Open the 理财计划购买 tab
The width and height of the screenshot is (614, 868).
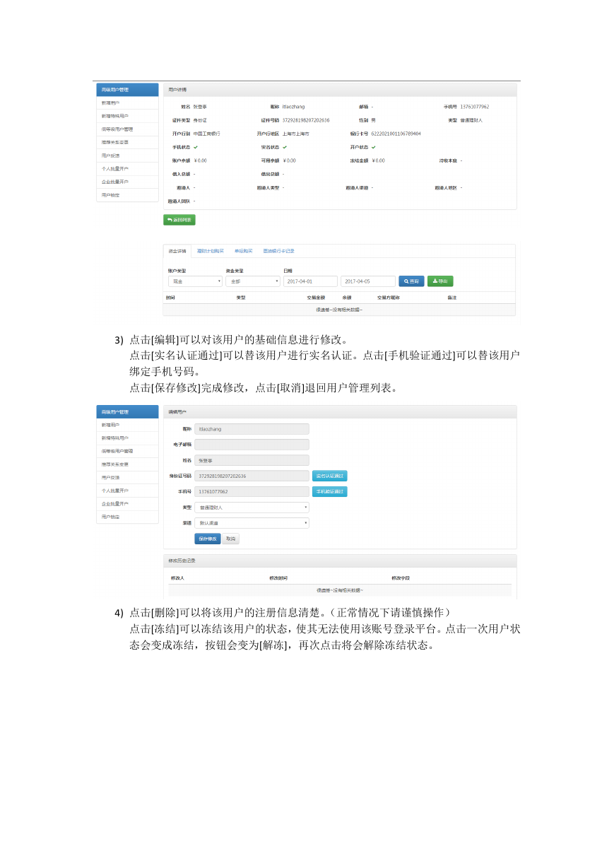(211, 251)
